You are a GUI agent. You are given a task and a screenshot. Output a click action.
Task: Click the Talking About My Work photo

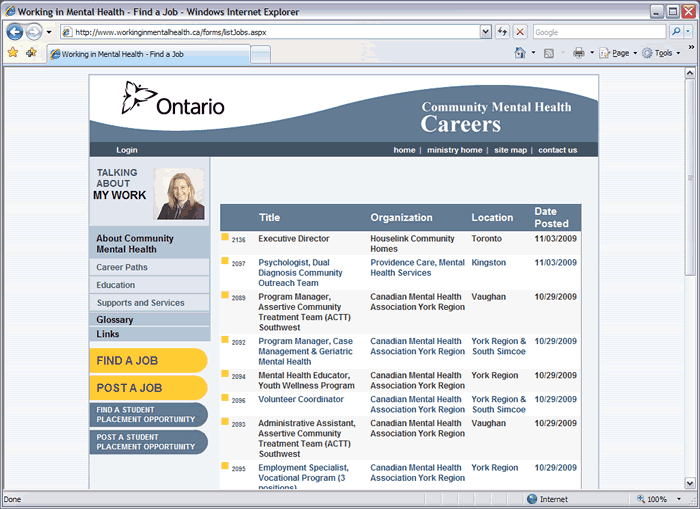click(179, 194)
